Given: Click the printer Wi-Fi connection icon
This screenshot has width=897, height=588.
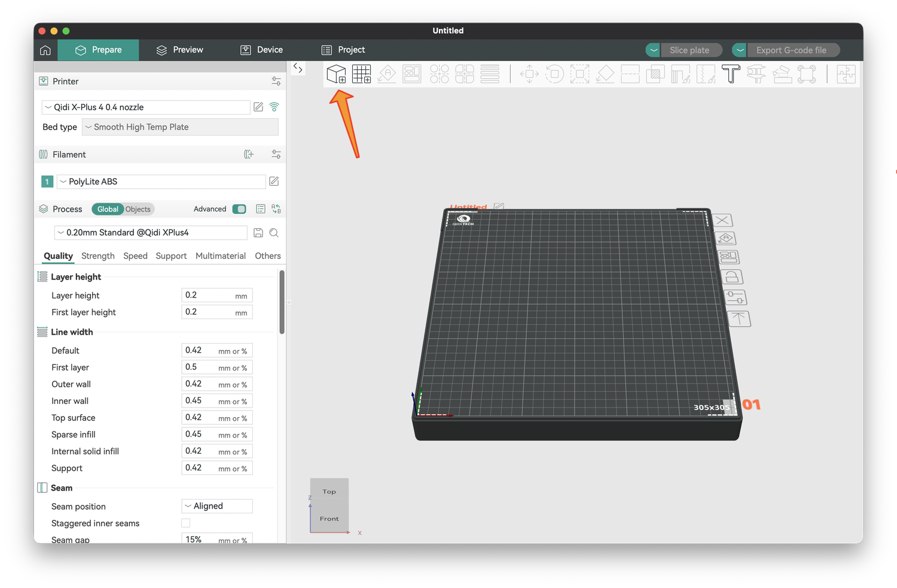Looking at the screenshot, I should point(274,107).
